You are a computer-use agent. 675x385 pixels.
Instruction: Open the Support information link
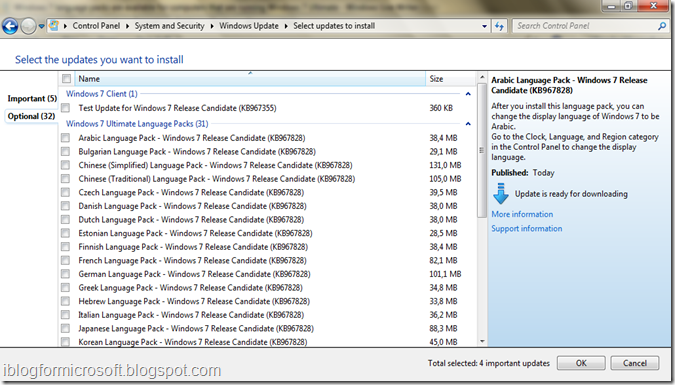coord(526,229)
